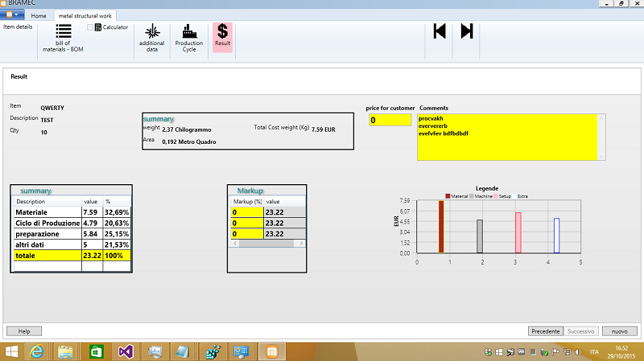Click the Markup table right scroll arrow
This screenshot has width=644, height=361.
point(301,244)
